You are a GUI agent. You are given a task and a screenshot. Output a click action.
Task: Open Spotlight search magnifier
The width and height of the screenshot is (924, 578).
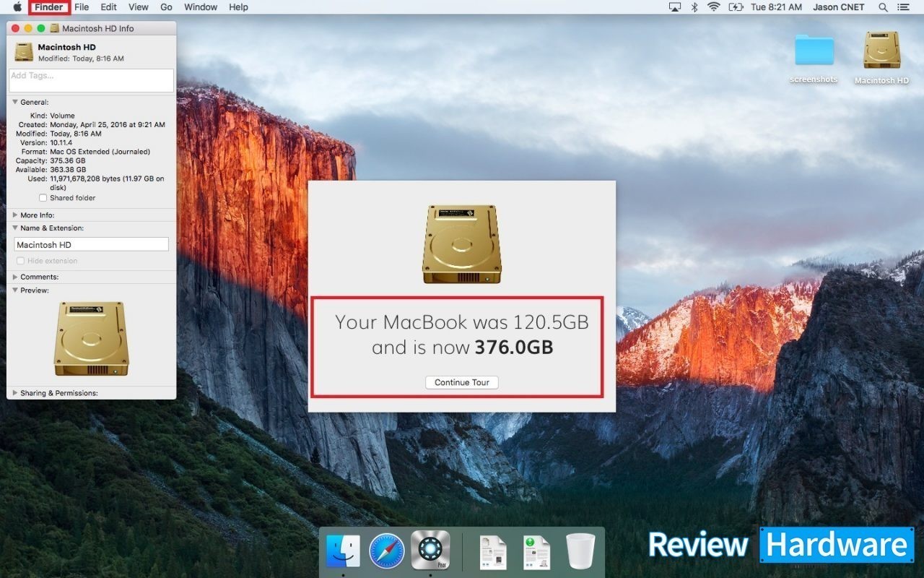tap(883, 7)
